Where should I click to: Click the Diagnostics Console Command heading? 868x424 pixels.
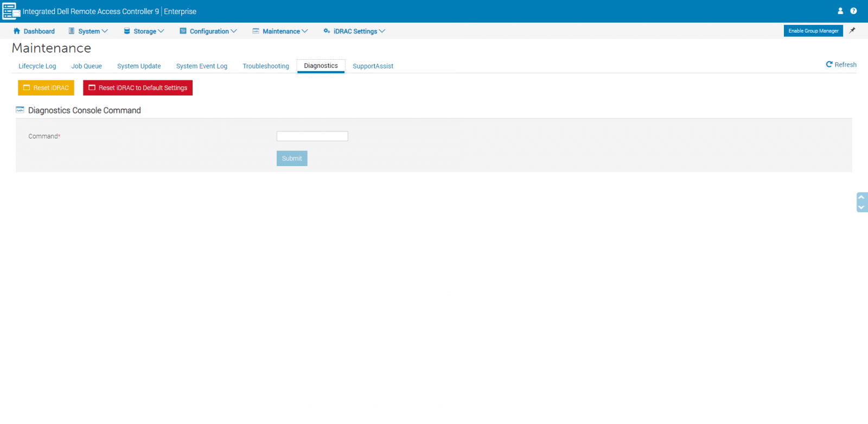click(85, 110)
